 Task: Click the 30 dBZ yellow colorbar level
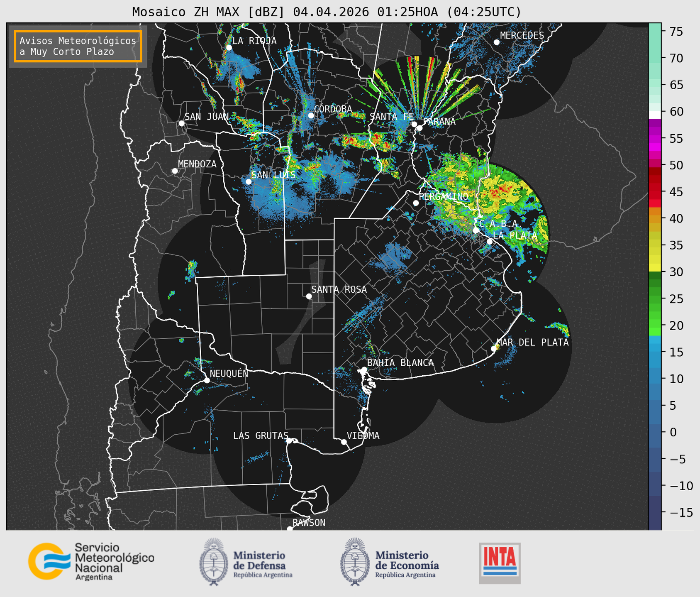[x=655, y=269]
